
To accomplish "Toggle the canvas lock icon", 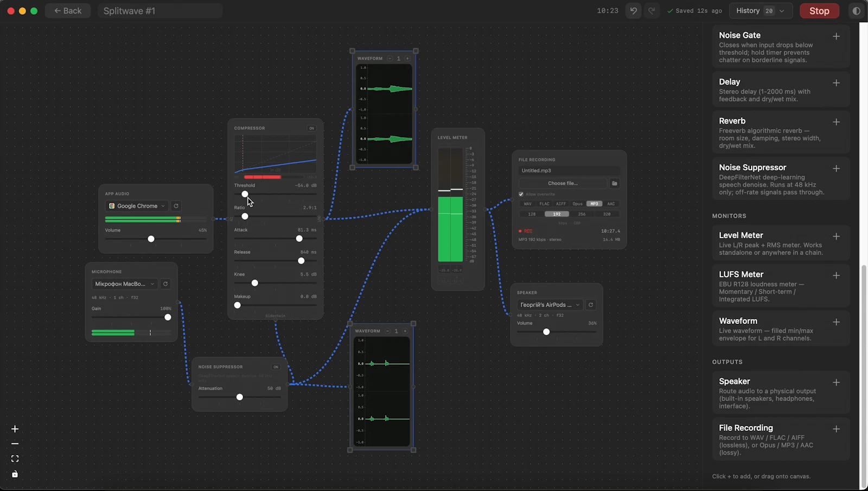I will pos(15,474).
